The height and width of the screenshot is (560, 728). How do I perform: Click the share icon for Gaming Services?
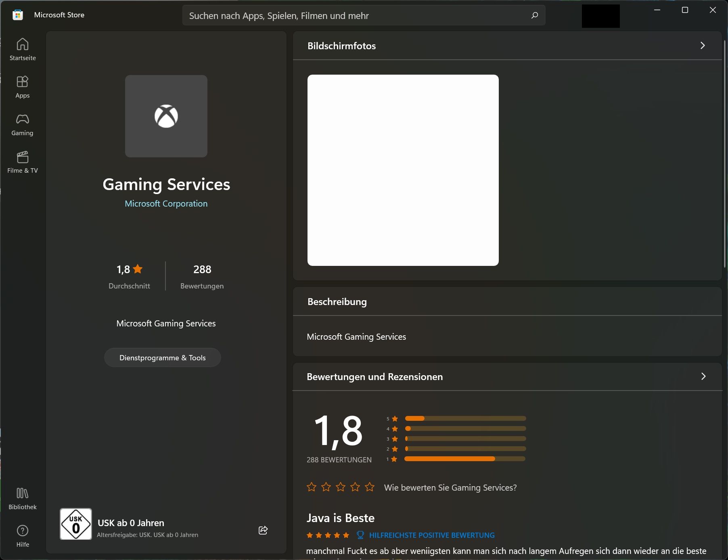pyautogui.click(x=263, y=530)
